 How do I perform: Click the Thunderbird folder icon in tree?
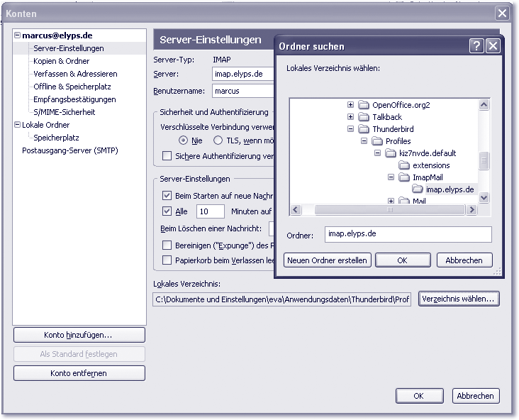[364, 129]
